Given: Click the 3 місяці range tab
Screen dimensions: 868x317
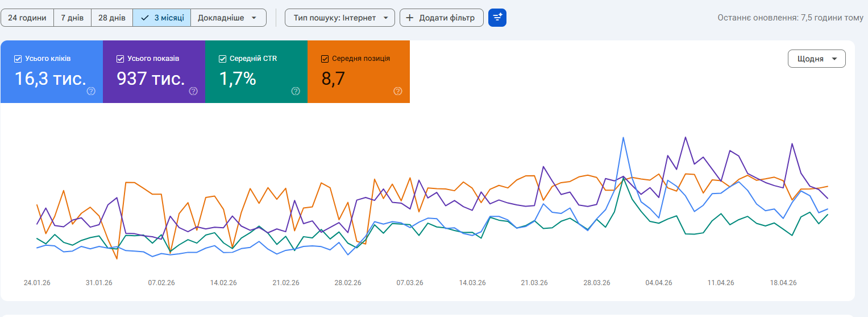Looking at the screenshot, I should [x=162, y=18].
